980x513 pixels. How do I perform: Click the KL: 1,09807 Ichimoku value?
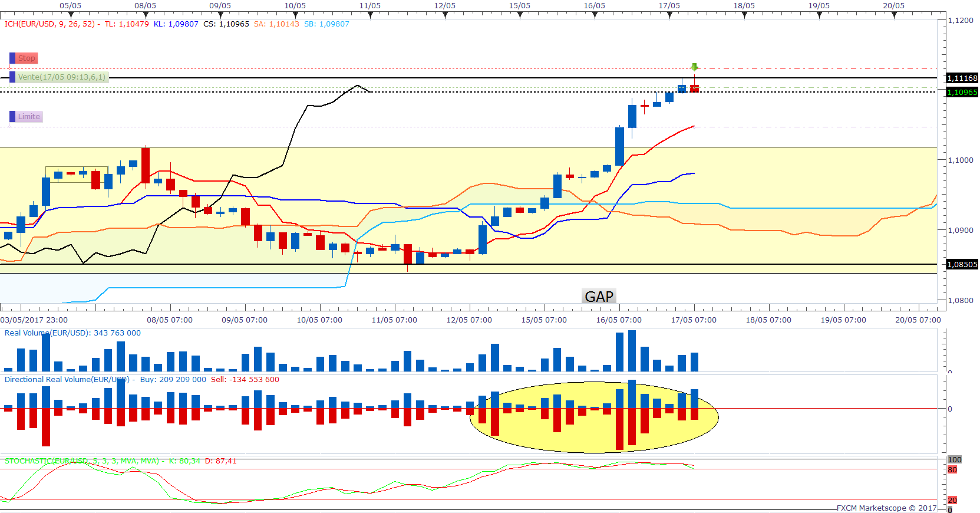pyautogui.click(x=176, y=24)
